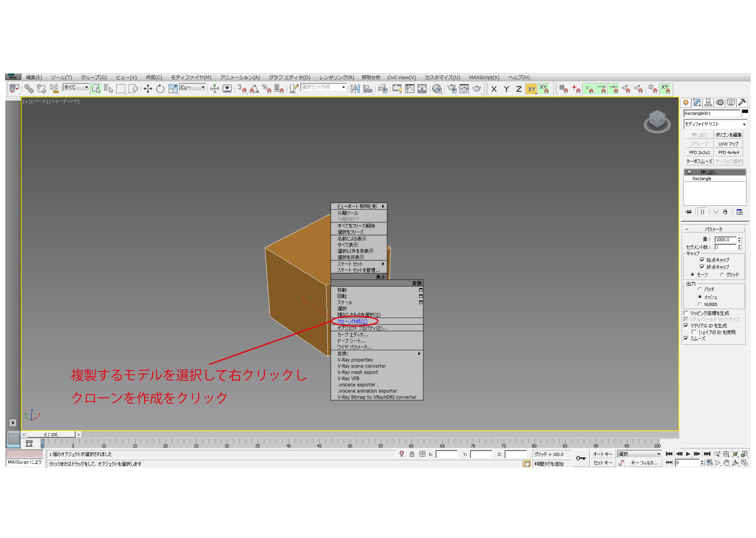
Task: Open the 変換 submenu arrow
Action: click(419, 353)
